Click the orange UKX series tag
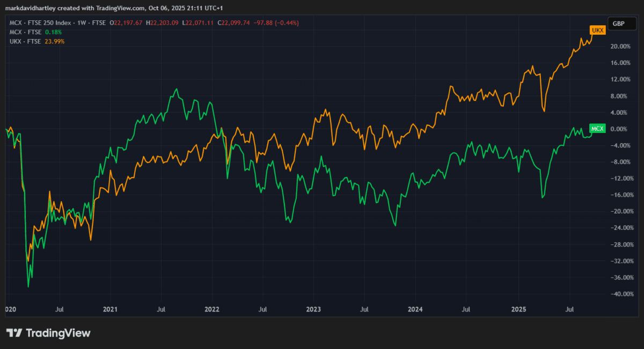Screen dimensions: 644x349 point(597,31)
